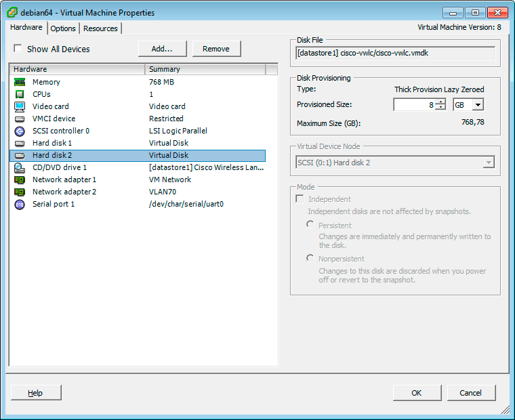
Task: Click the Network adapter 1 icon
Action: (x=20, y=180)
